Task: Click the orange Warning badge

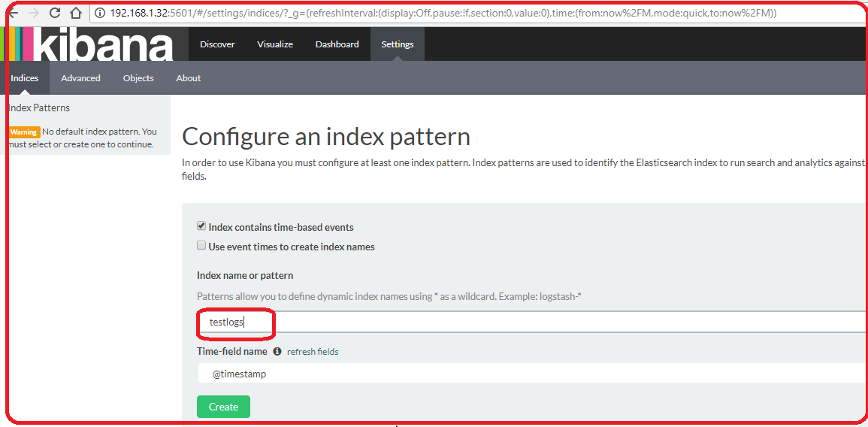Action: tap(24, 132)
